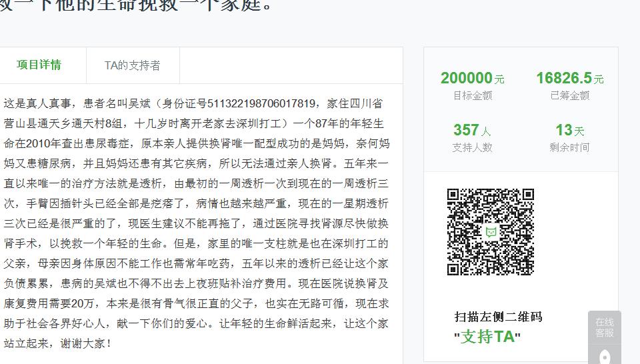Click the 目标金额 label
Screen dimensions: 640x364
click(x=472, y=95)
